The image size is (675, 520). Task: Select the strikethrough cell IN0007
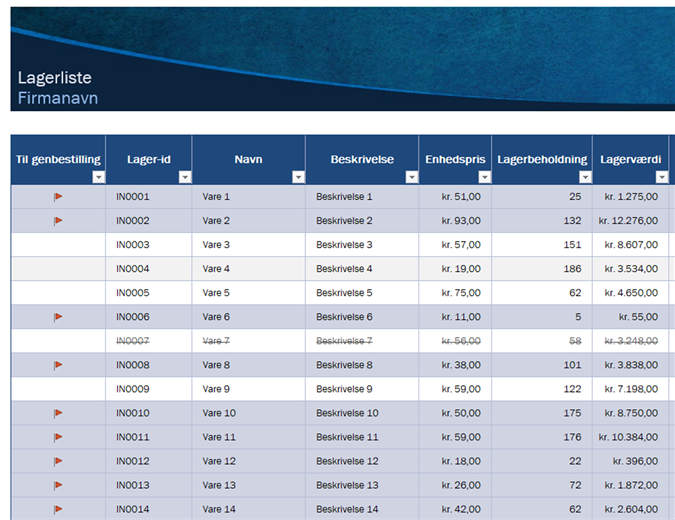click(x=133, y=341)
